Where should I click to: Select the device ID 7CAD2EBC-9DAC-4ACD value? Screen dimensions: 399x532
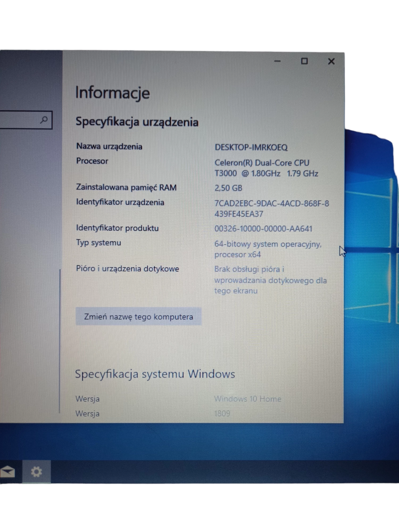272,209
